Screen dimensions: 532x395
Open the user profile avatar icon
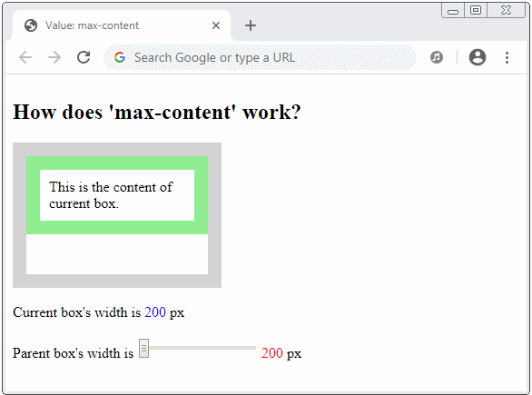(478, 57)
